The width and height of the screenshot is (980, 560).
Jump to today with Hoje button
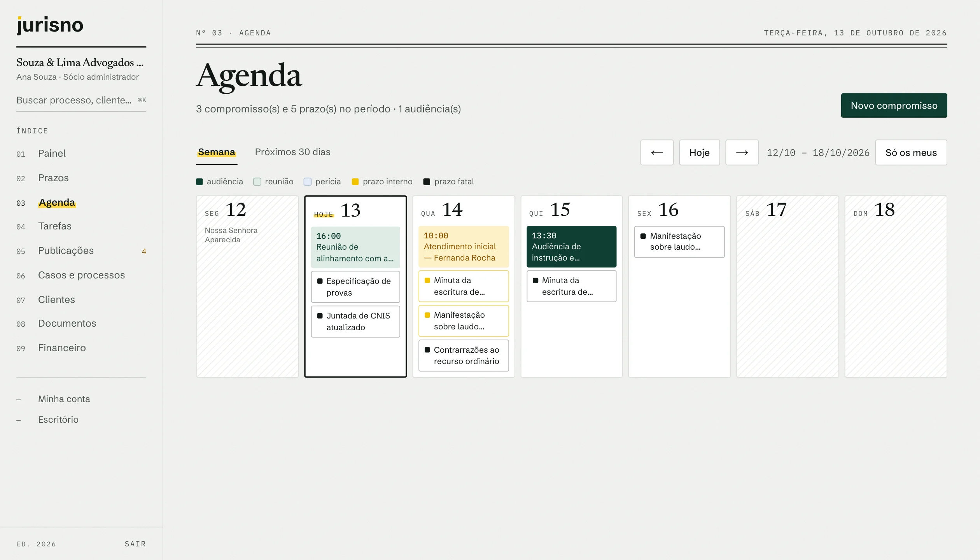pyautogui.click(x=699, y=152)
